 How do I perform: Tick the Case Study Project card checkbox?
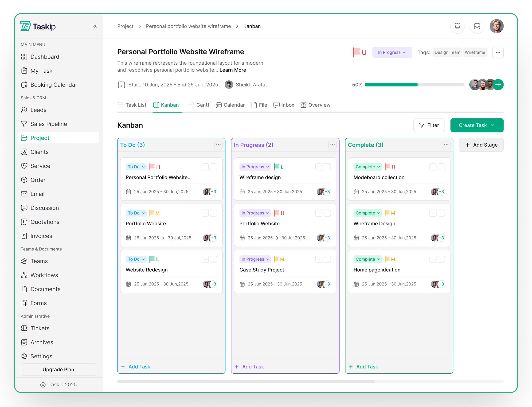click(327, 259)
